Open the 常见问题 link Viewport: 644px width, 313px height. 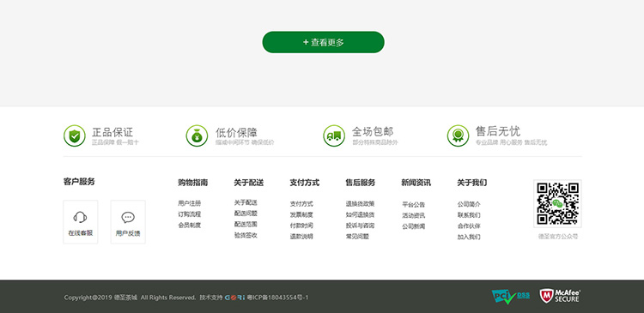coord(357,237)
